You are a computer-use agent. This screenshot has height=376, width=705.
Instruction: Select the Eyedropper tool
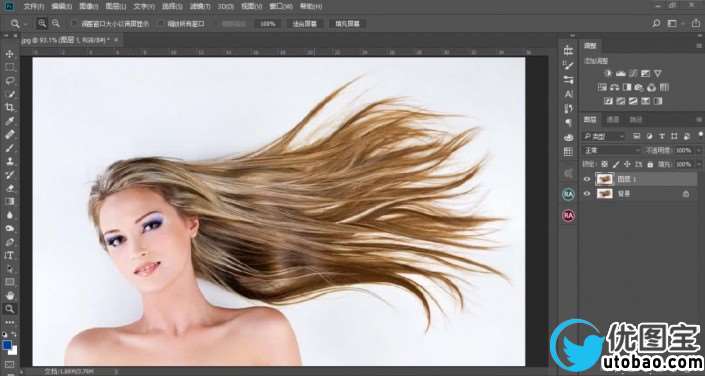(9, 121)
